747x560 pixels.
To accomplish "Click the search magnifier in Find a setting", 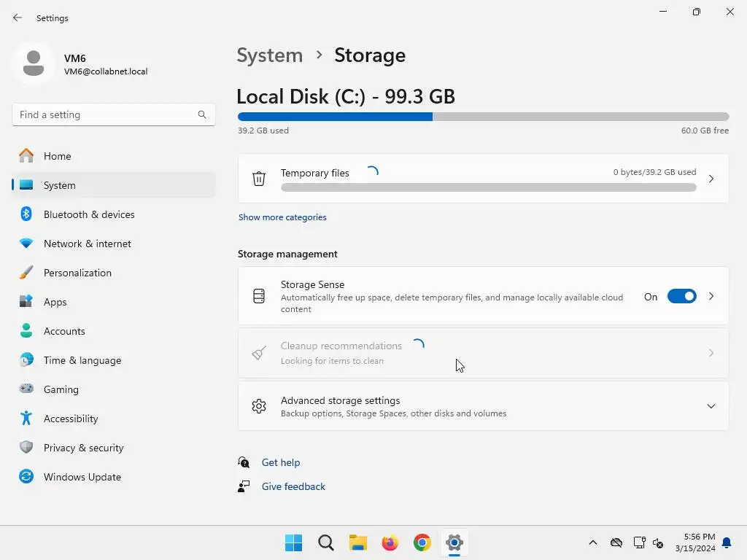I will coord(202,114).
